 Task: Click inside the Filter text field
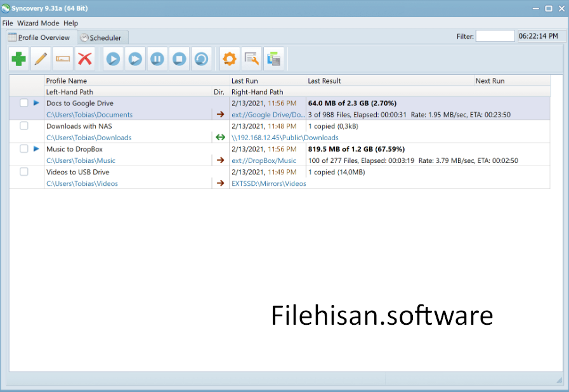click(x=495, y=36)
